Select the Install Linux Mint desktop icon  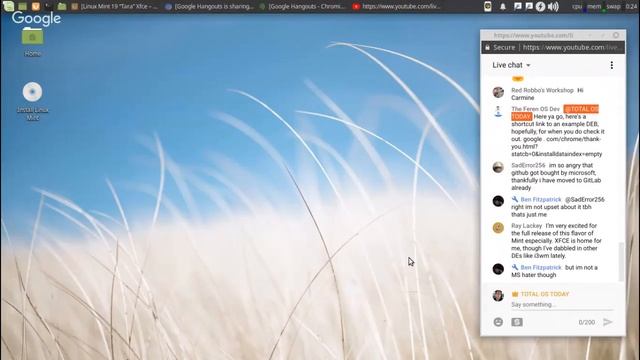click(33, 101)
